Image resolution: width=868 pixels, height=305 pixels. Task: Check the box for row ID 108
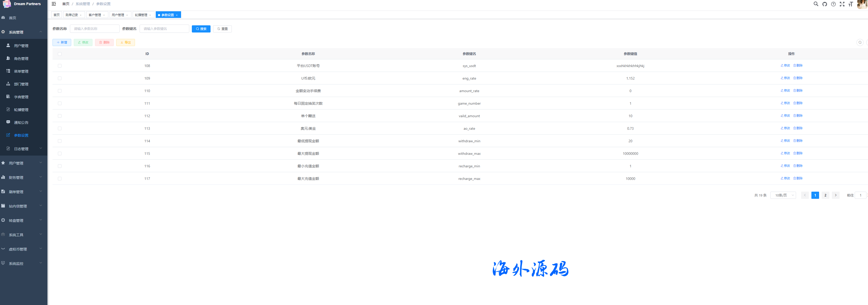(x=60, y=66)
